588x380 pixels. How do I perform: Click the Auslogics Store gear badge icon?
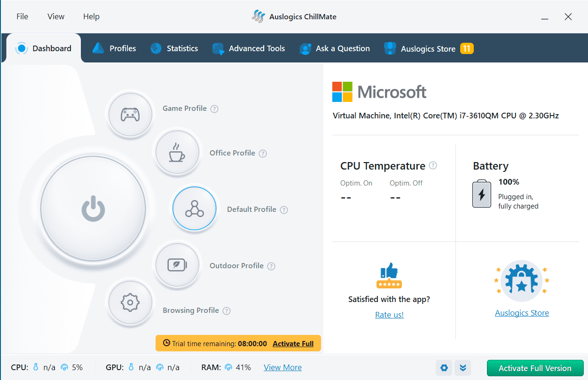(522, 281)
